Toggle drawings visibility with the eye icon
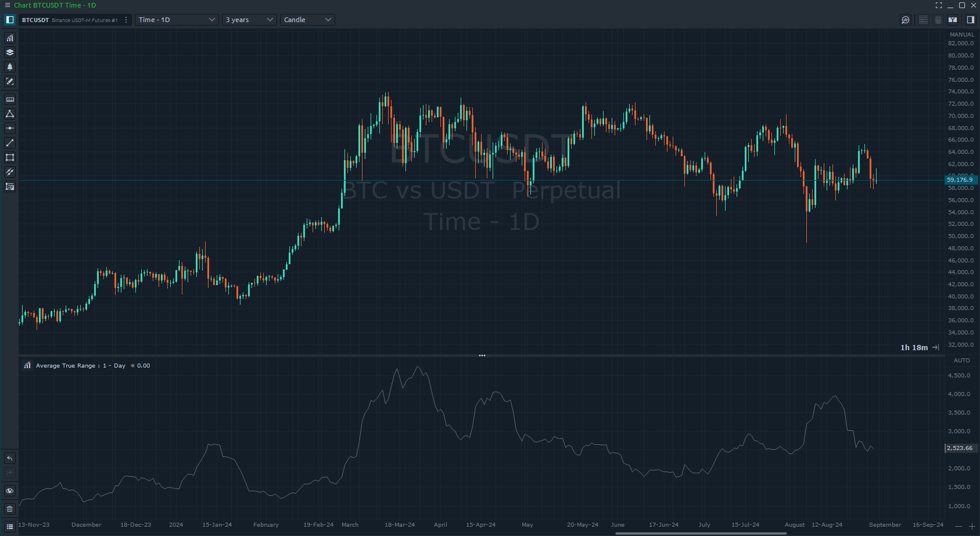 (x=10, y=491)
